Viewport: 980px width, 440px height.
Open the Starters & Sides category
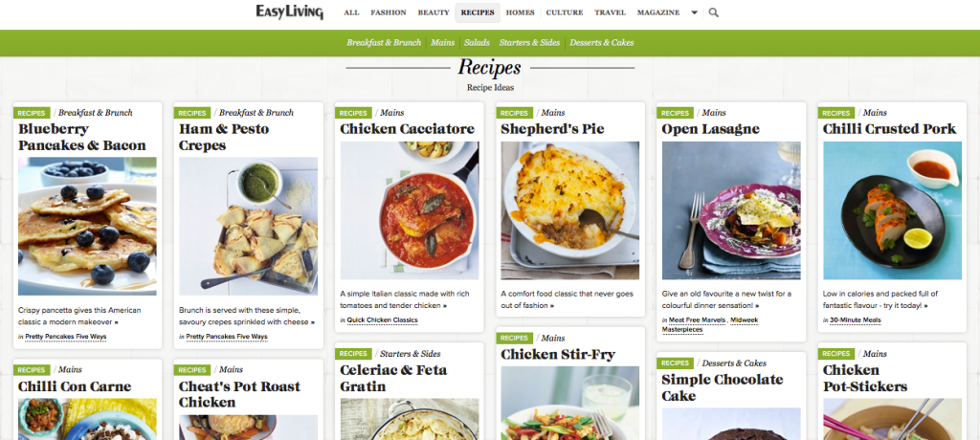[529, 42]
